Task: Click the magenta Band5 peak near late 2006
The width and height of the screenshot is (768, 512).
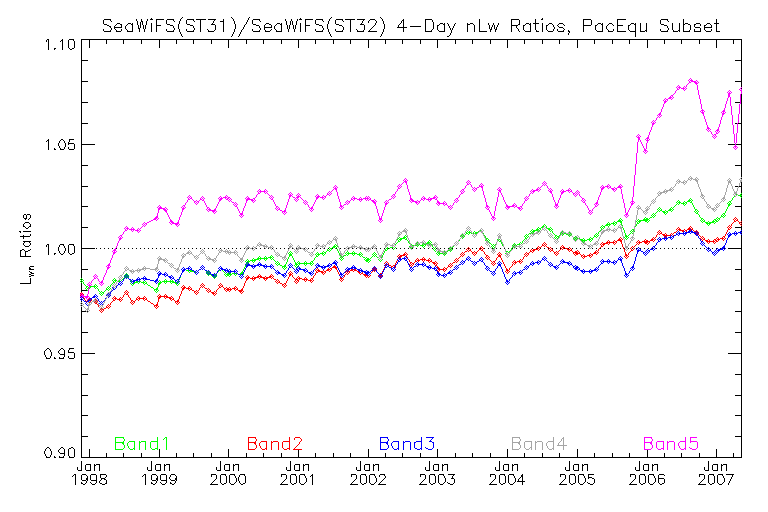Action: coord(691,80)
